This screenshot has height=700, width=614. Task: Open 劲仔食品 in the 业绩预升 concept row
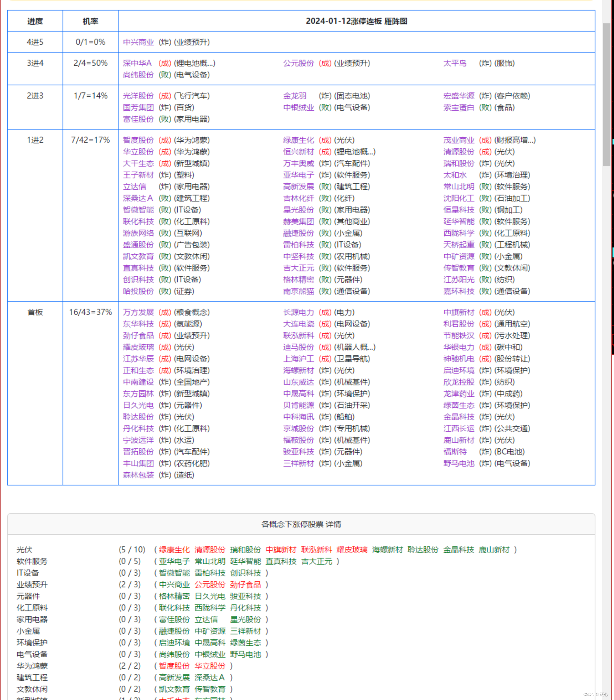click(246, 585)
